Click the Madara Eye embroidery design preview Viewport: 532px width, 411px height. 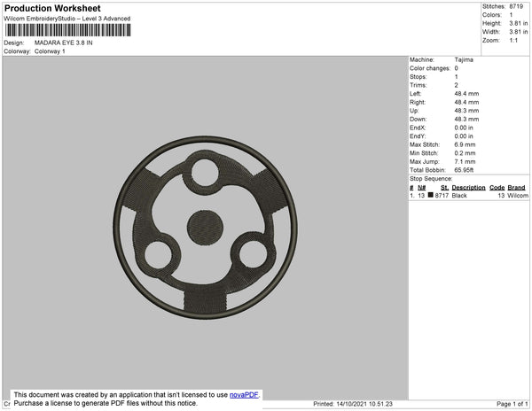coord(206,228)
